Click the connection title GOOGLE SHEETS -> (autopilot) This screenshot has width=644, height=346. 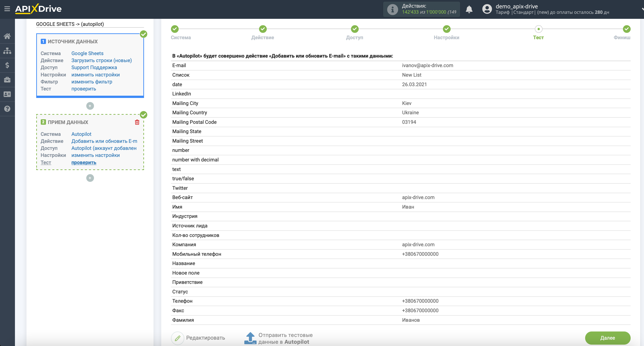70,24
